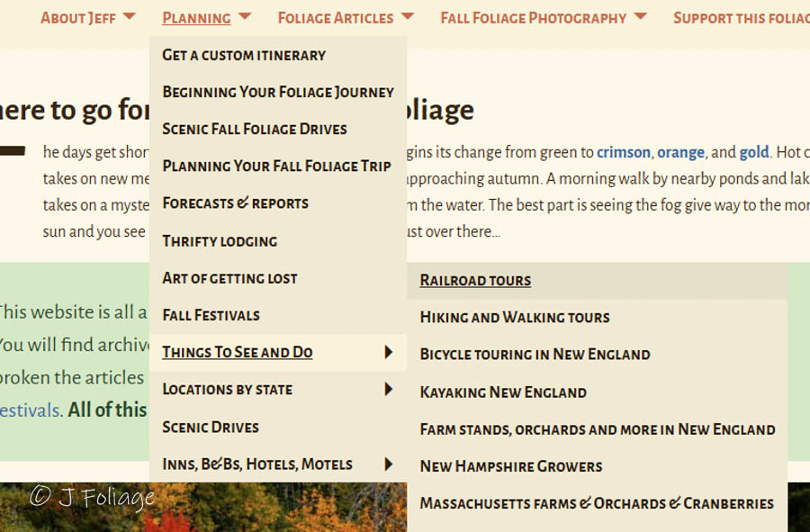The height and width of the screenshot is (532, 810).
Task: Expand the About Jeff dropdown arrow
Action: (129, 16)
